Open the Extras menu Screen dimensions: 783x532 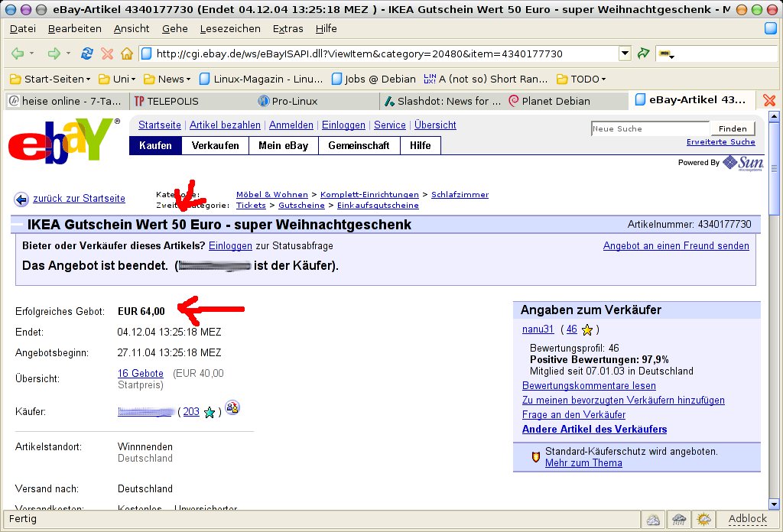click(288, 29)
